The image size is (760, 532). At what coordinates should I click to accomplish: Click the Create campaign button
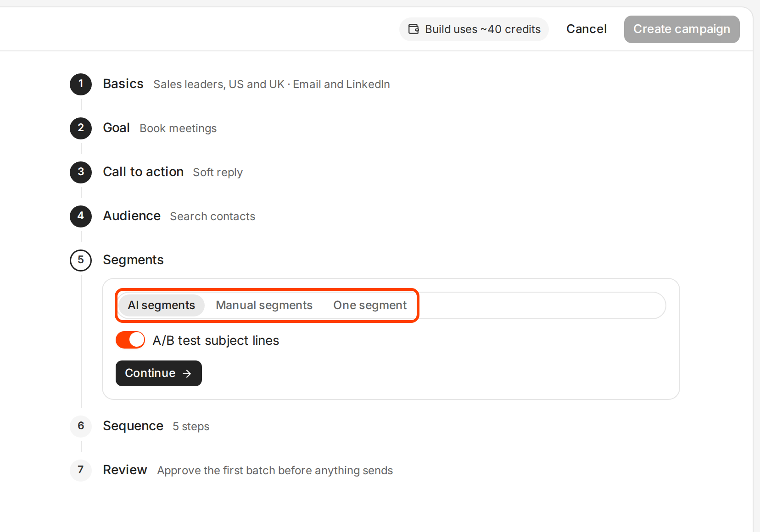[x=682, y=29]
